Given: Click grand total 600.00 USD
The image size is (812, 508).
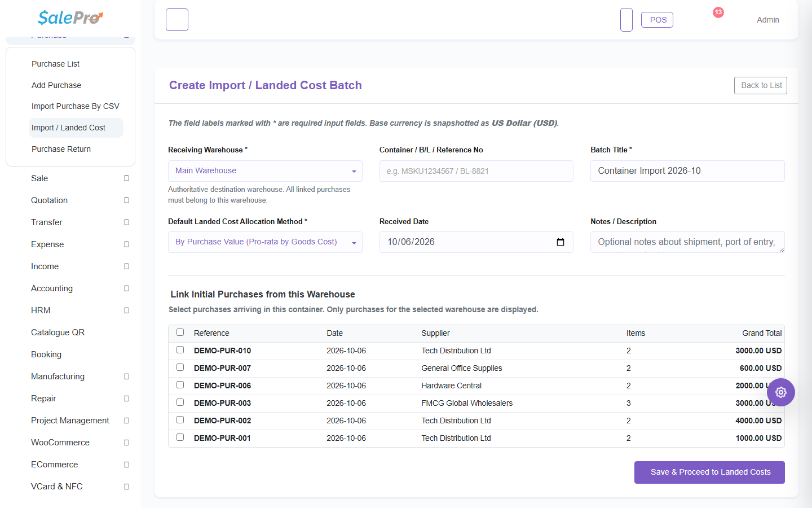Looking at the screenshot, I should pos(761,368).
